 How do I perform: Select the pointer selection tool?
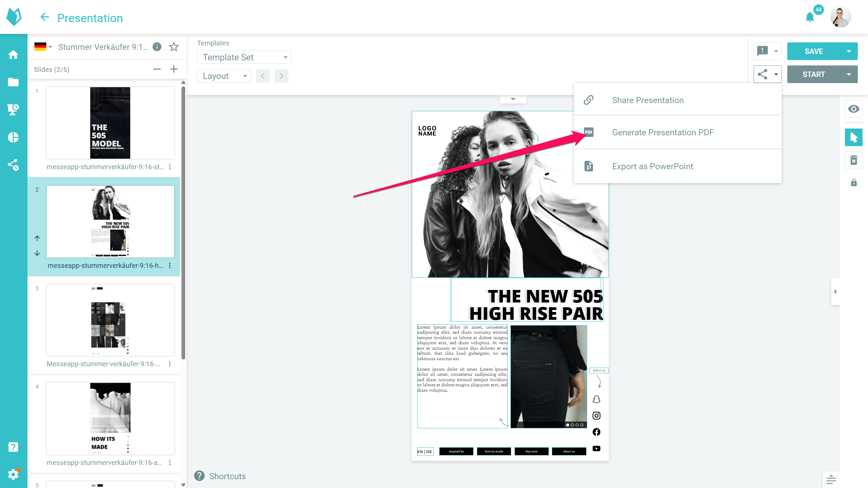853,137
